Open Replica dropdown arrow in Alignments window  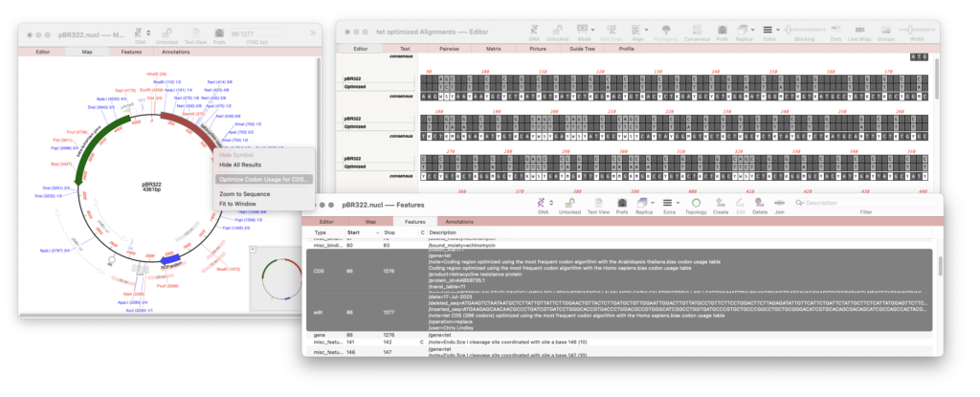[752, 30]
